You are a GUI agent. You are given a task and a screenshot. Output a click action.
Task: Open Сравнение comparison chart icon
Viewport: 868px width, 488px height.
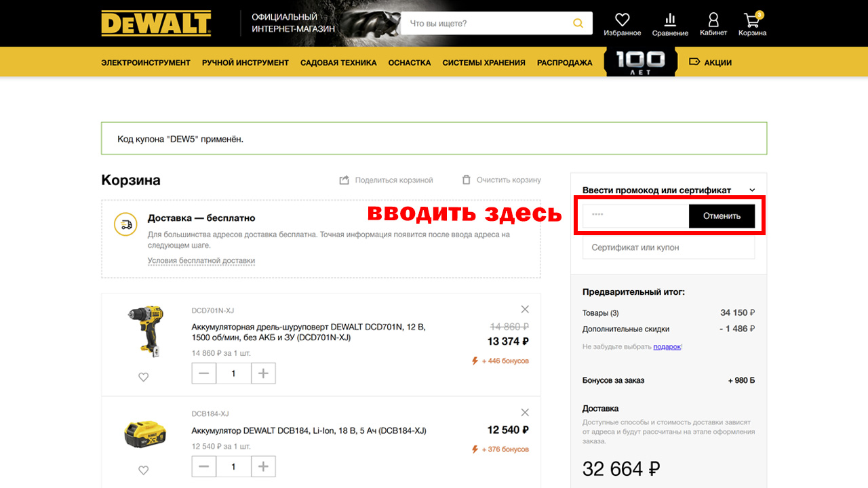tap(670, 19)
